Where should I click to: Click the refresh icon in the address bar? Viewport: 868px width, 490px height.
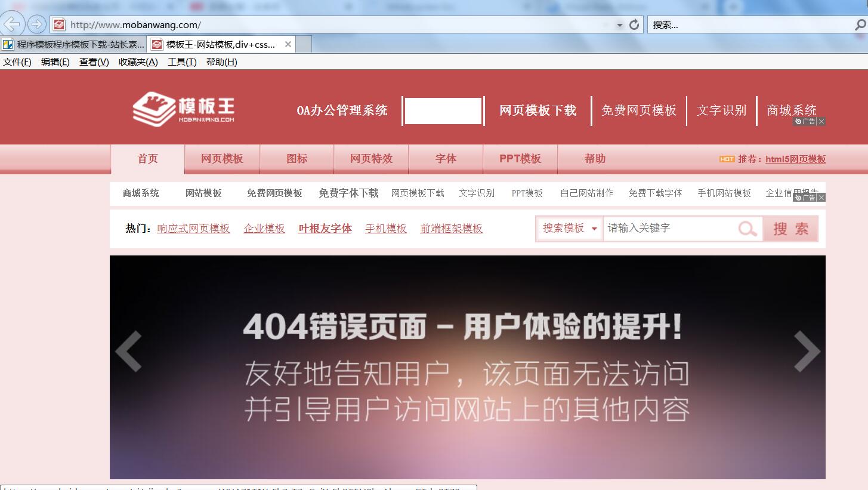coord(634,24)
